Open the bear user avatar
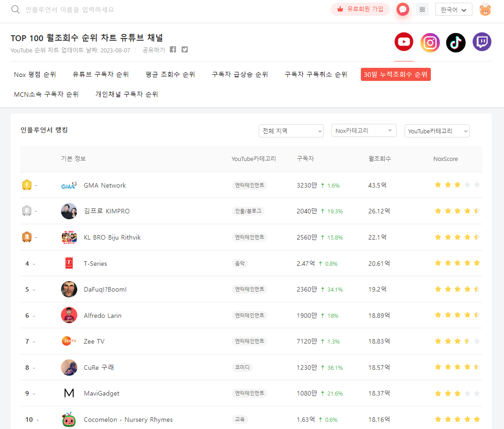Screen dimensions: 504x429 click(x=485, y=9)
